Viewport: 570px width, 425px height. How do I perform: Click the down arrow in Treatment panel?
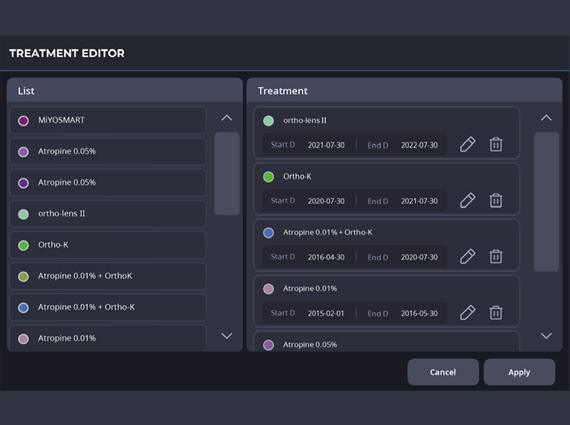(546, 336)
